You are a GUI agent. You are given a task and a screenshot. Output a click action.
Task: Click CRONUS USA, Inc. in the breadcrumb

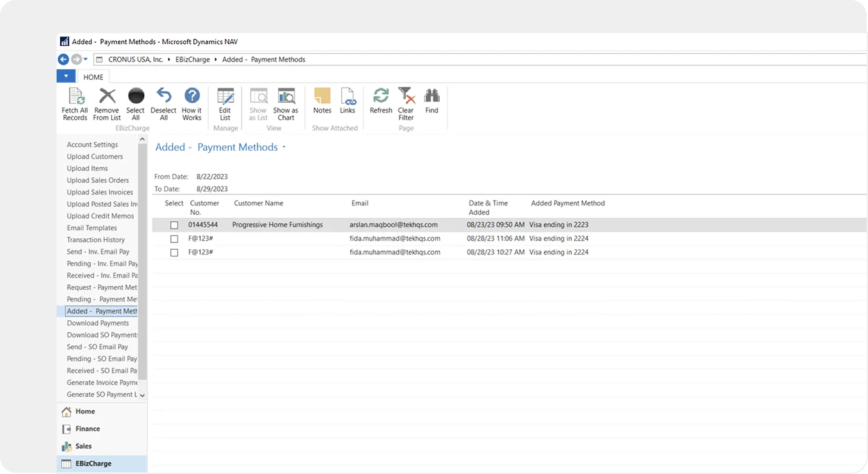click(136, 60)
